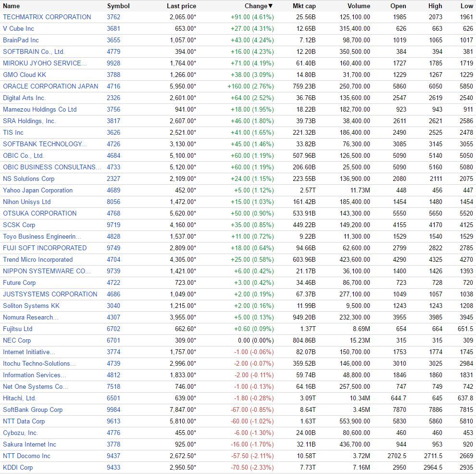Screen dimensions: 476x474
Task: Click symbol 3762 link
Action: [x=113, y=17]
